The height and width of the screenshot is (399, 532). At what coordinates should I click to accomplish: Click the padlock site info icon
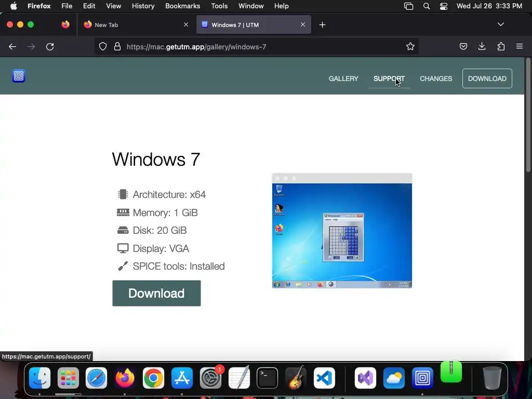click(117, 46)
